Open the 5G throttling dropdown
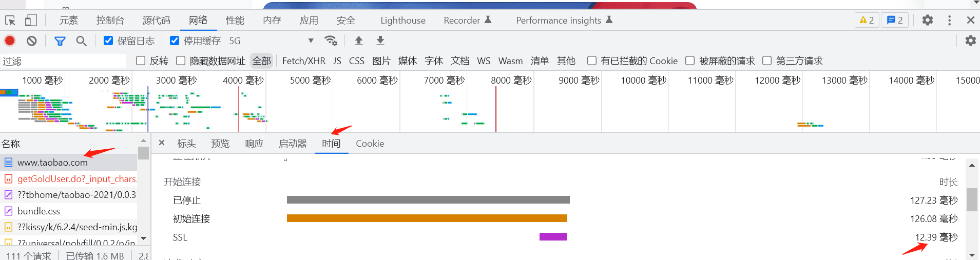 [310, 41]
